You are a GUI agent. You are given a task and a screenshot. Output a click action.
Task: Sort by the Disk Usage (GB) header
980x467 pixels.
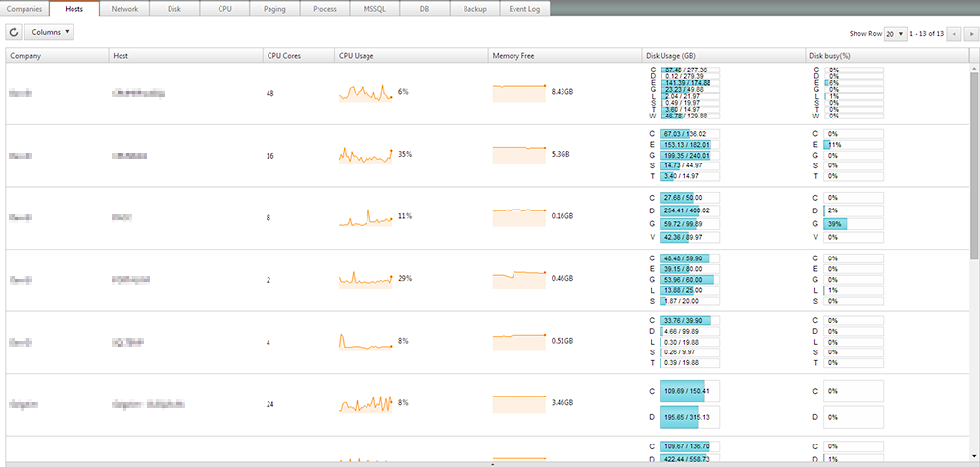point(724,56)
